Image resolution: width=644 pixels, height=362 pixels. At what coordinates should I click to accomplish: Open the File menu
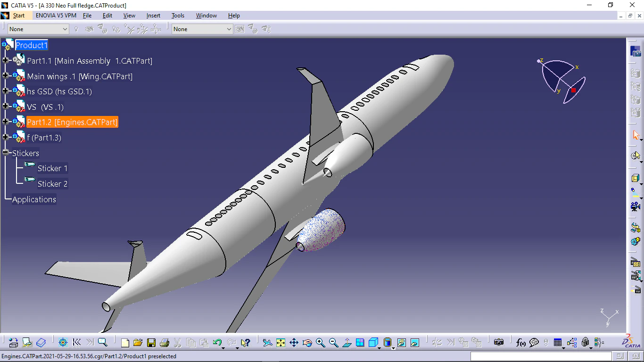(87, 16)
